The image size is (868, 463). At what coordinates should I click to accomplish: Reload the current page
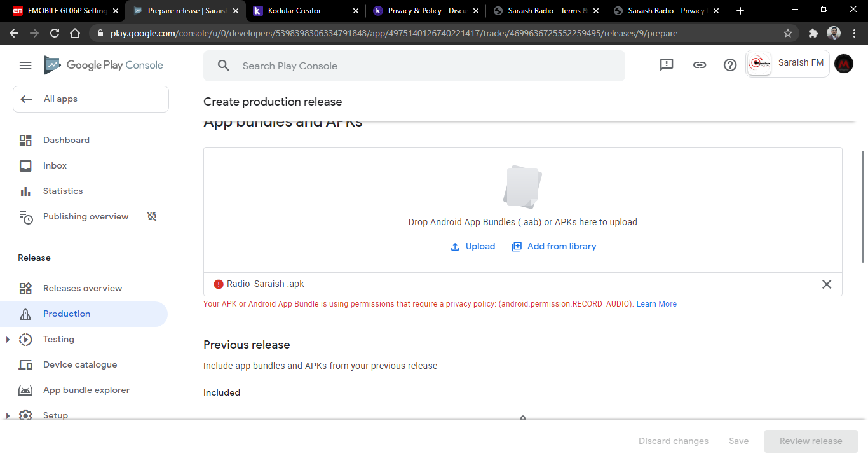click(55, 33)
